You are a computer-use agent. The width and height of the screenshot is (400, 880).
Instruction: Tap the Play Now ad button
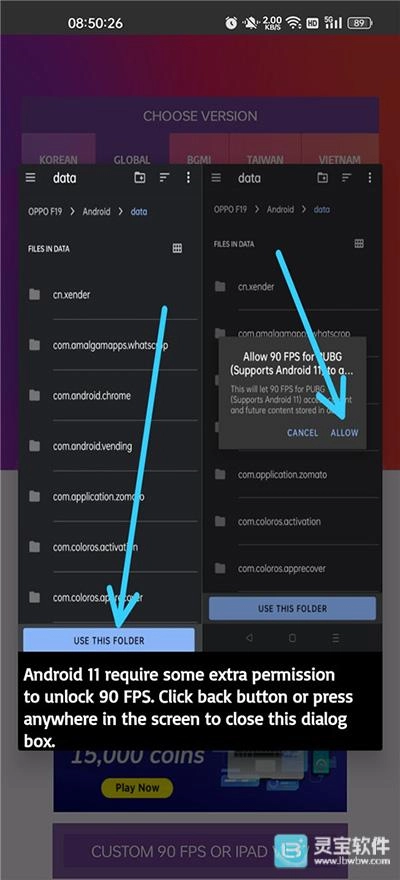137,787
